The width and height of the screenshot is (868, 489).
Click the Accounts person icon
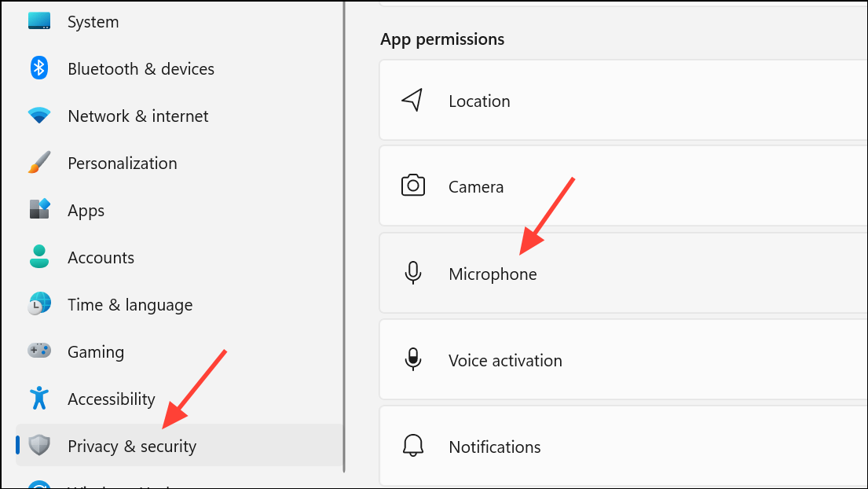point(39,257)
